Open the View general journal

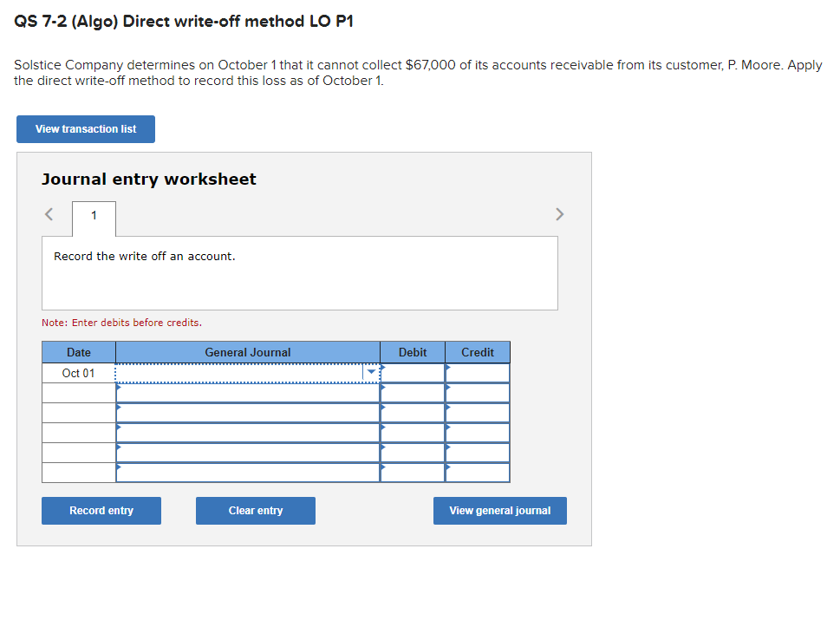tap(499, 510)
